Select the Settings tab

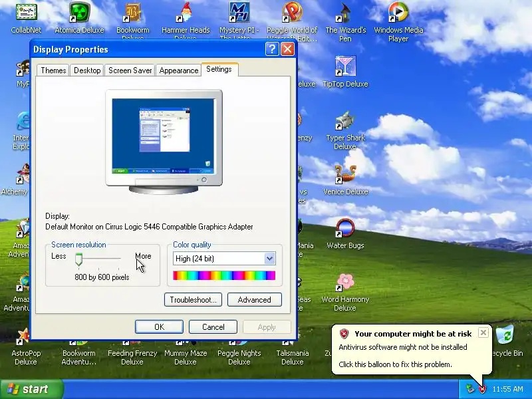coord(219,69)
